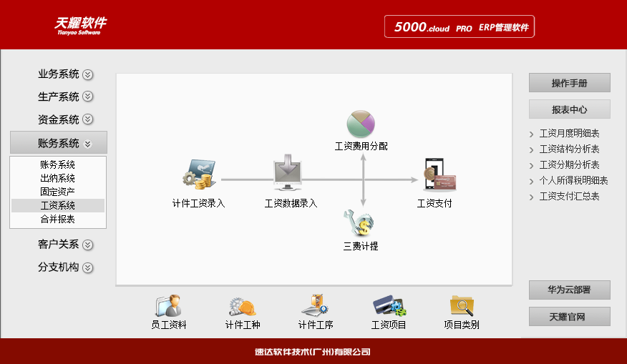Screen dimensions: 627x364
Task: Open the 计件工种 helmet icon
Action: 243,307
